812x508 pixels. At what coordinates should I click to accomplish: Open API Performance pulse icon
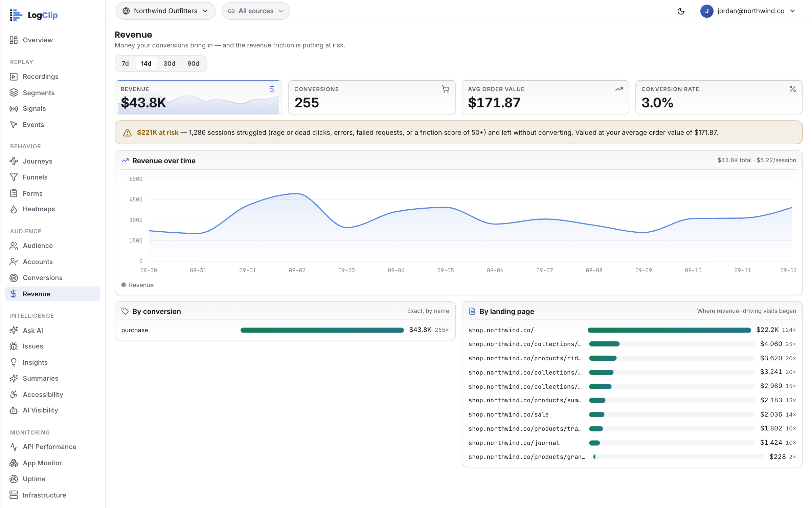pyautogui.click(x=14, y=447)
